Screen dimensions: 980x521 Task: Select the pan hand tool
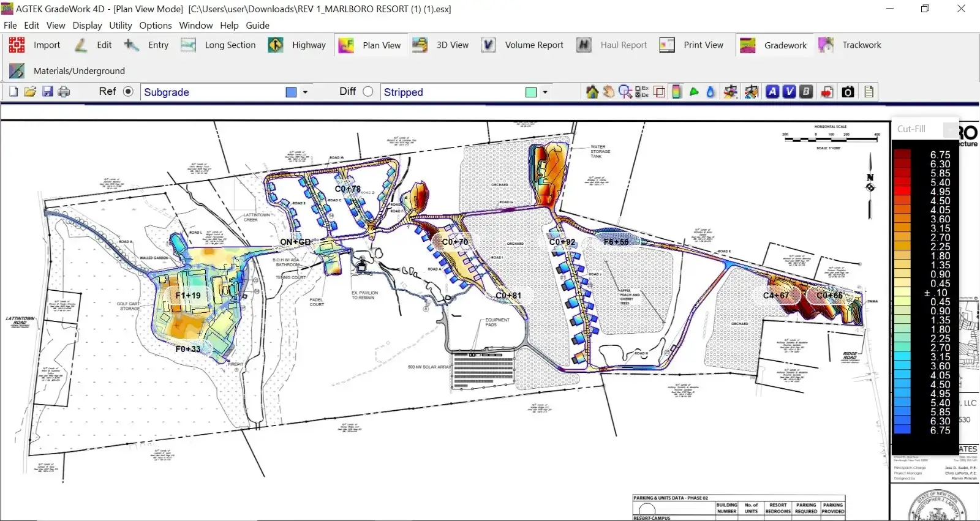(x=608, y=92)
